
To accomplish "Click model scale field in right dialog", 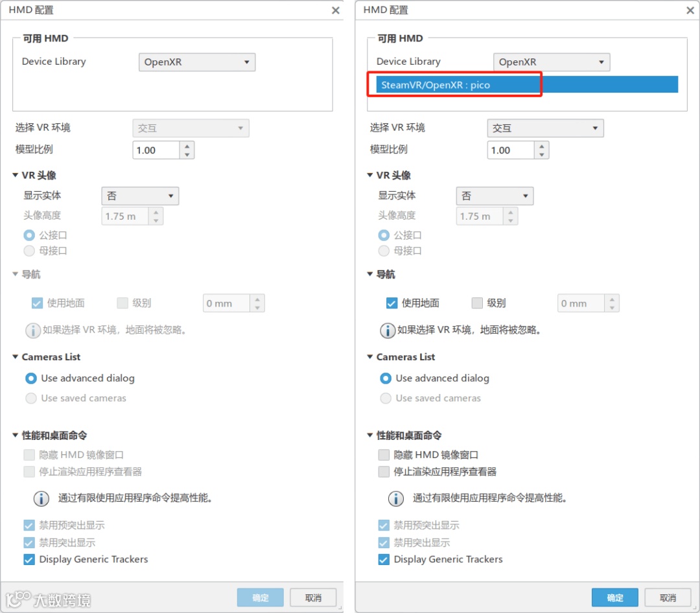I will click(510, 150).
